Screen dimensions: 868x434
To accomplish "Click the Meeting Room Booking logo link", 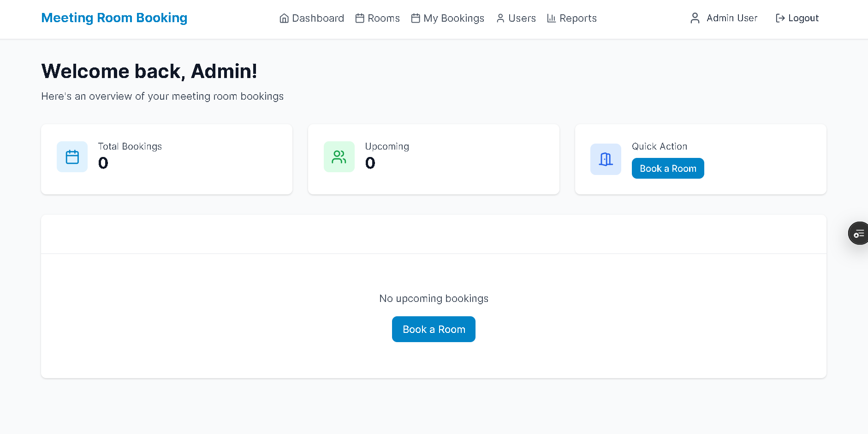I will coord(114,18).
